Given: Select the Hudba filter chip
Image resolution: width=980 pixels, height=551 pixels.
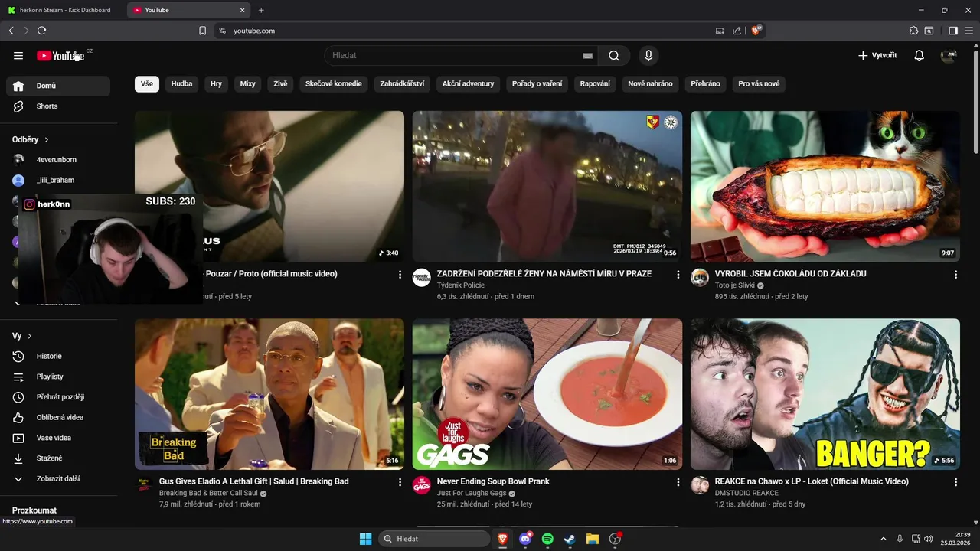Looking at the screenshot, I should click(x=181, y=83).
